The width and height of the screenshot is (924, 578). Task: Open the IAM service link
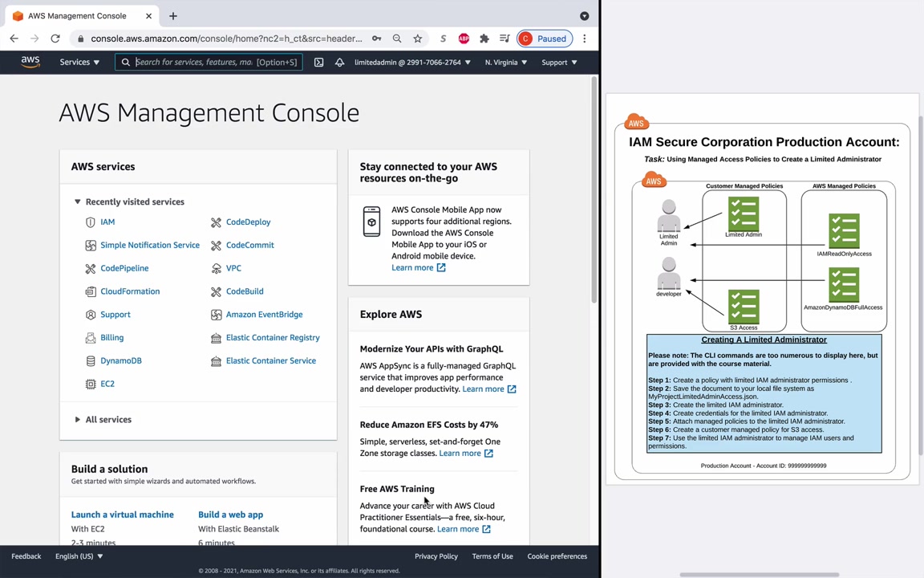(107, 222)
